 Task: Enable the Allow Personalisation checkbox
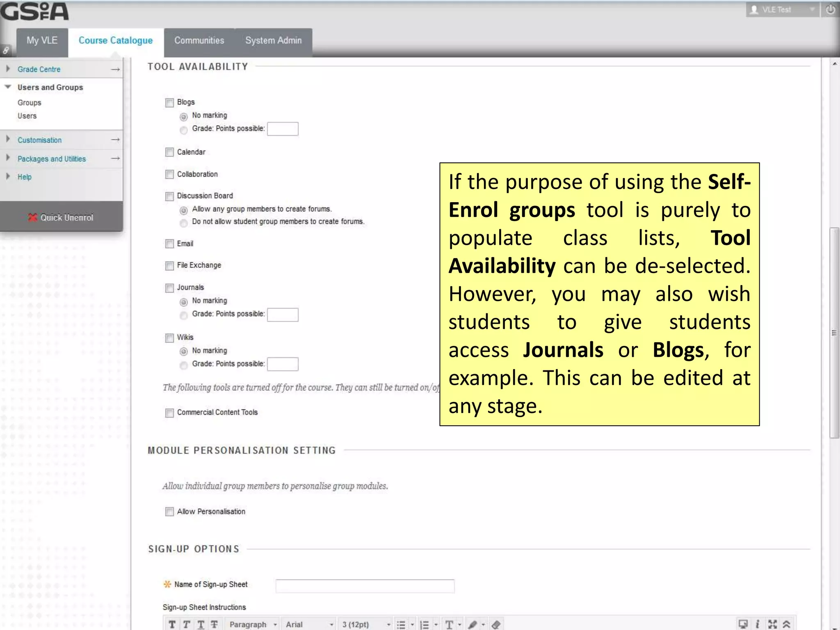[169, 511]
